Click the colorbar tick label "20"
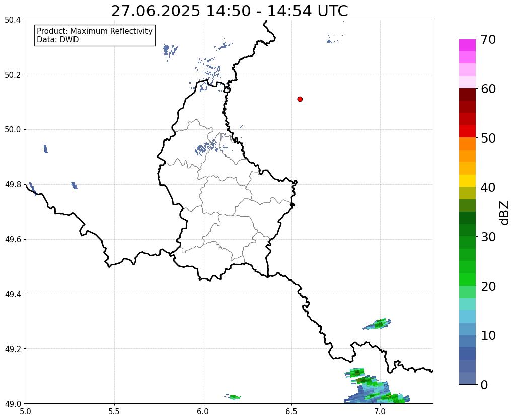The image size is (515, 420). pyautogui.click(x=488, y=286)
